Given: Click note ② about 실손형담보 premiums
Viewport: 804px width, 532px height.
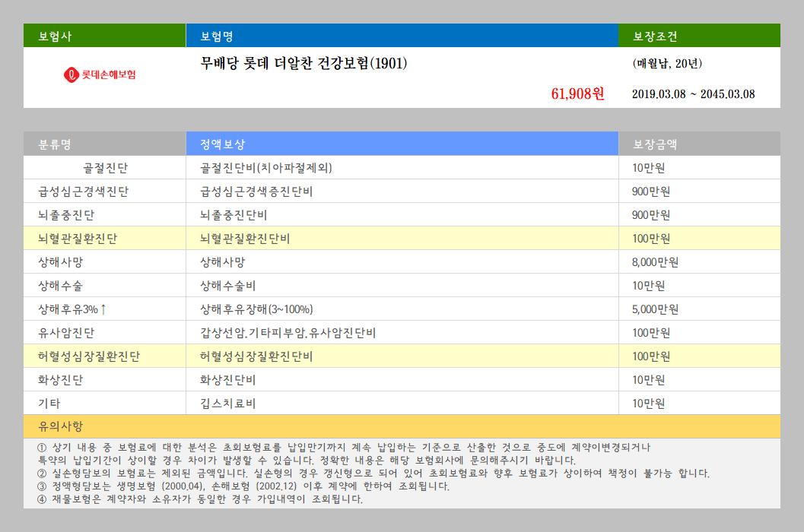Looking at the screenshot, I should click(373, 473).
